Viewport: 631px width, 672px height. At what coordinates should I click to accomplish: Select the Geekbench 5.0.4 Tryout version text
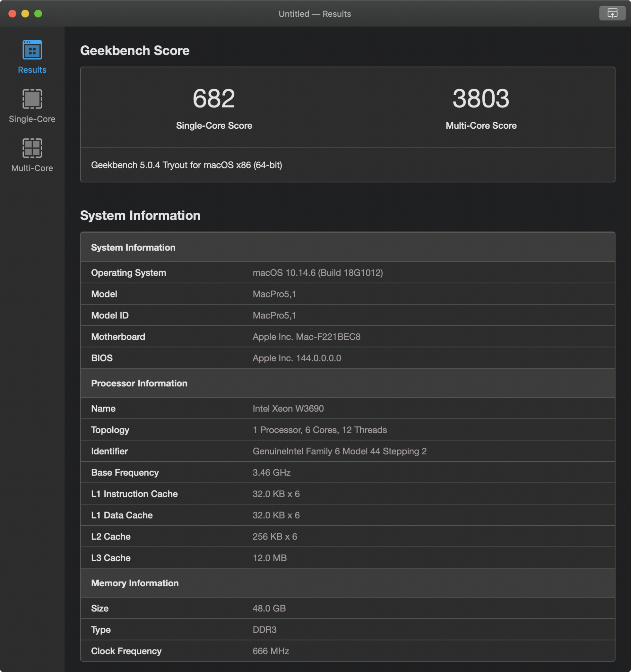(186, 165)
